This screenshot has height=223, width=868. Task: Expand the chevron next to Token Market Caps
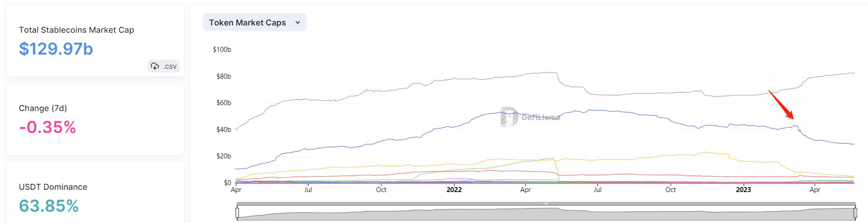[x=298, y=22]
